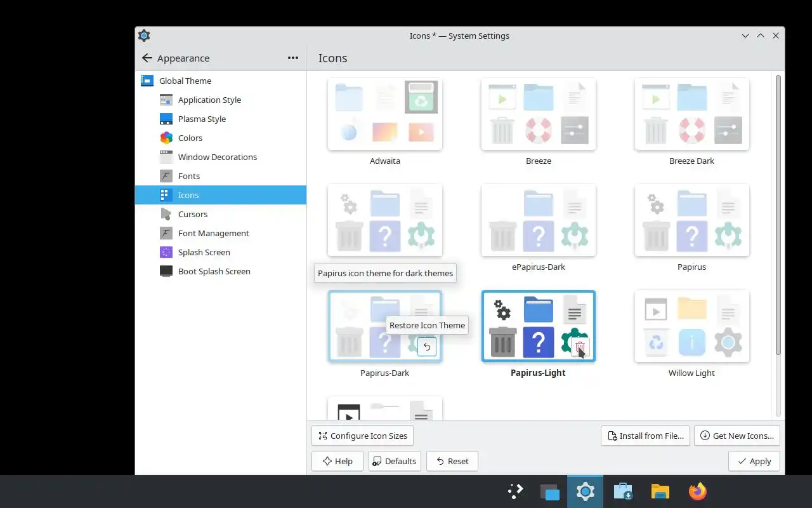Open the desktop/windows icon in taskbar
Viewport: 812px width, 508px height.
(x=549, y=491)
